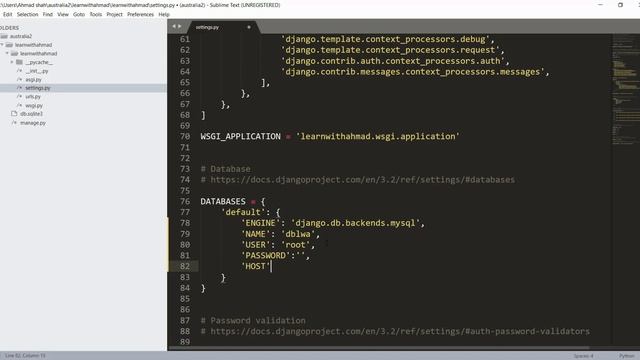Click the 'NAME' key on line 79
Image resolution: width=640 pixels, height=360 pixels.
pos(256,234)
